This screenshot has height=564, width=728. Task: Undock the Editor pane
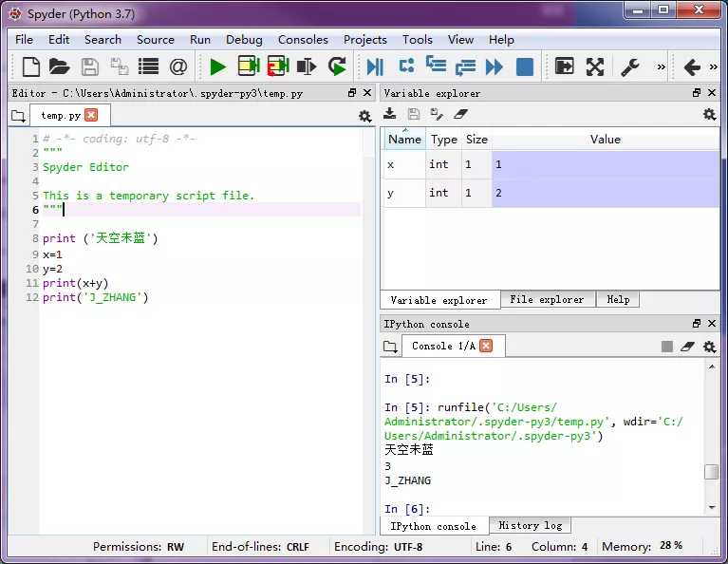click(x=352, y=93)
